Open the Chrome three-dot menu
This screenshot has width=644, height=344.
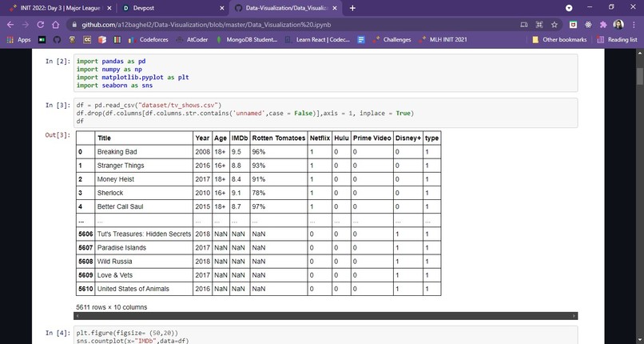click(634, 25)
